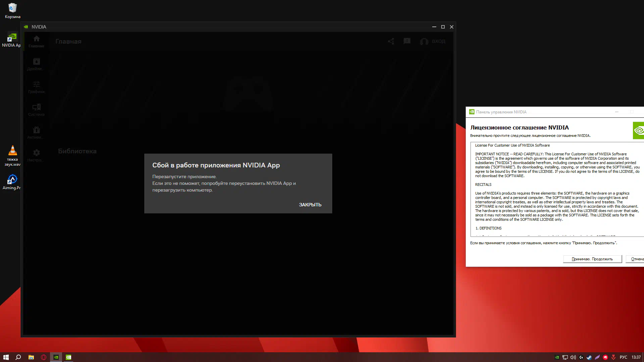Select the тяжка звук.wav VLC file icon
The width and height of the screenshot is (644, 362).
pyautogui.click(x=12, y=156)
